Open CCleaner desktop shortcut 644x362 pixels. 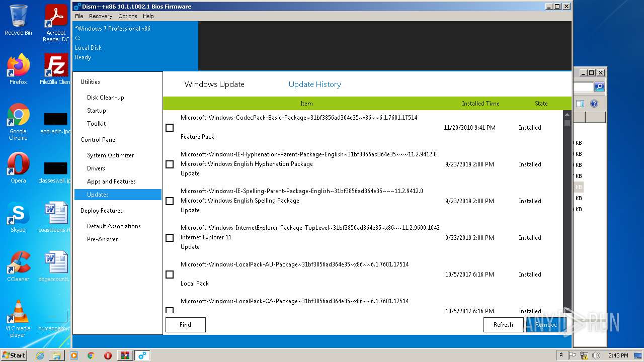[x=18, y=266]
